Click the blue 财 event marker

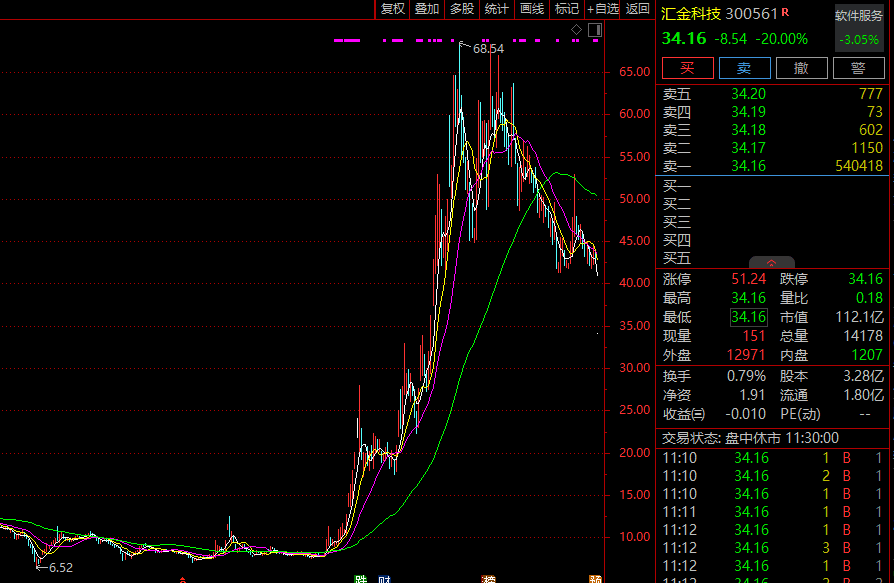click(384, 579)
